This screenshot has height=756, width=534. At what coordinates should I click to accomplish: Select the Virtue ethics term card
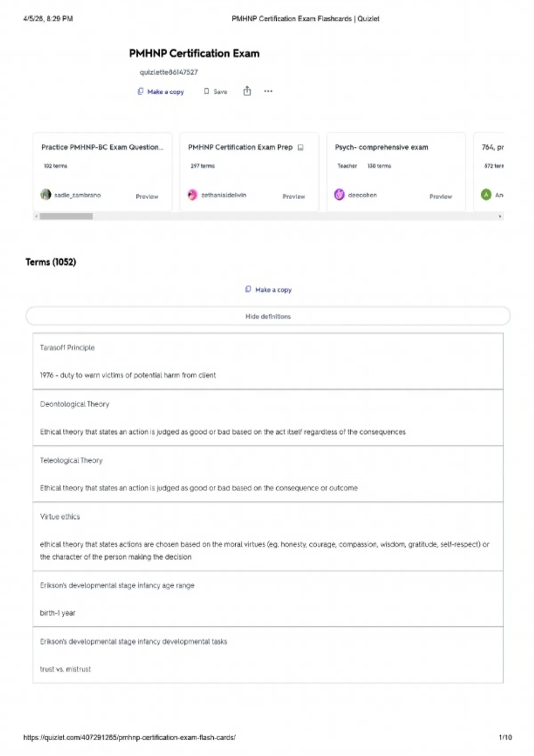(268, 536)
